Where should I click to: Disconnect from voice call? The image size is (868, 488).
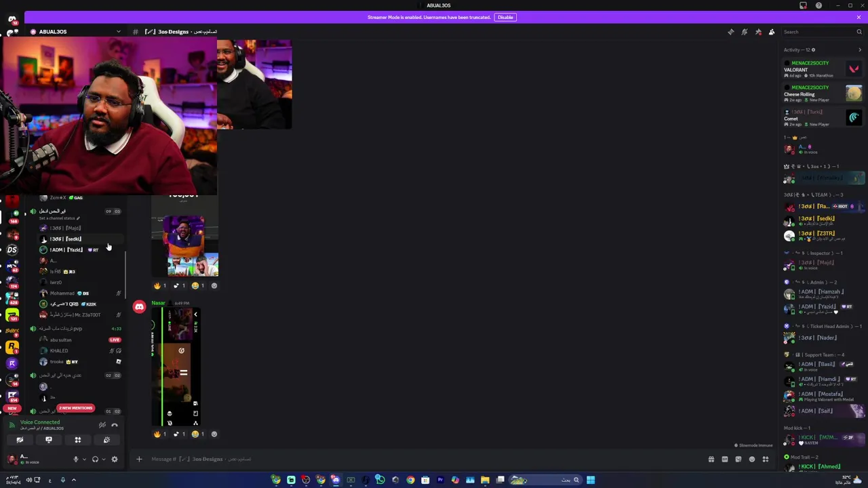[x=114, y=425]
